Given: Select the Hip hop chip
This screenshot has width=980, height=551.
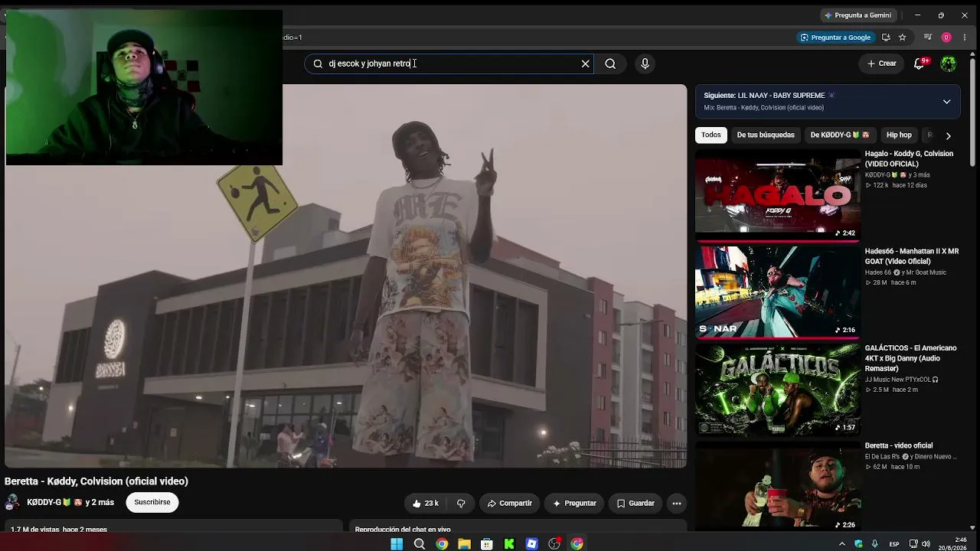Looking at the screenshot, I should [899, 135].
